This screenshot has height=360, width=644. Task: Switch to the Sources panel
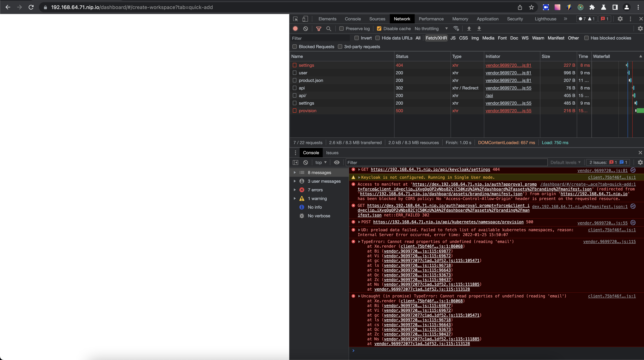click(x=377, y=19)
